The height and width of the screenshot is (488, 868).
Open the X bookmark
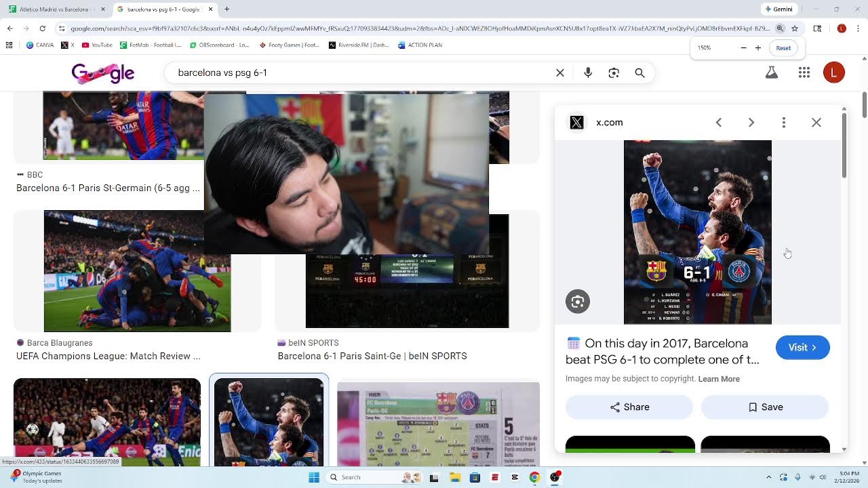click(67, 45)
